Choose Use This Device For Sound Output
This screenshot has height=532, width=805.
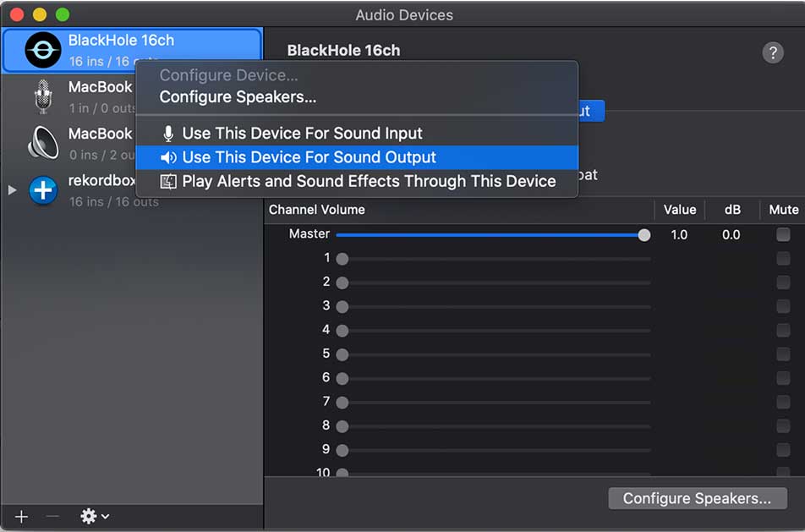tap(309, 157)
